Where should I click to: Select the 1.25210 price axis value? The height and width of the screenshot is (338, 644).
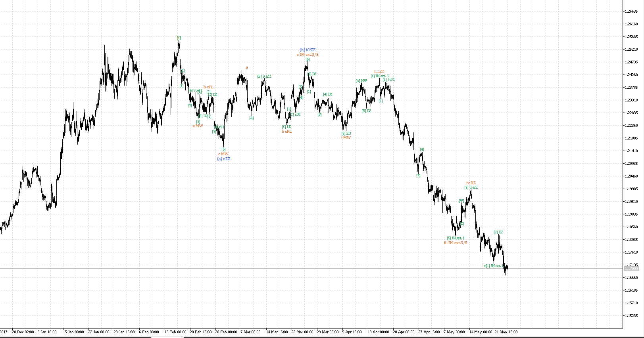(x=631, y=50)
